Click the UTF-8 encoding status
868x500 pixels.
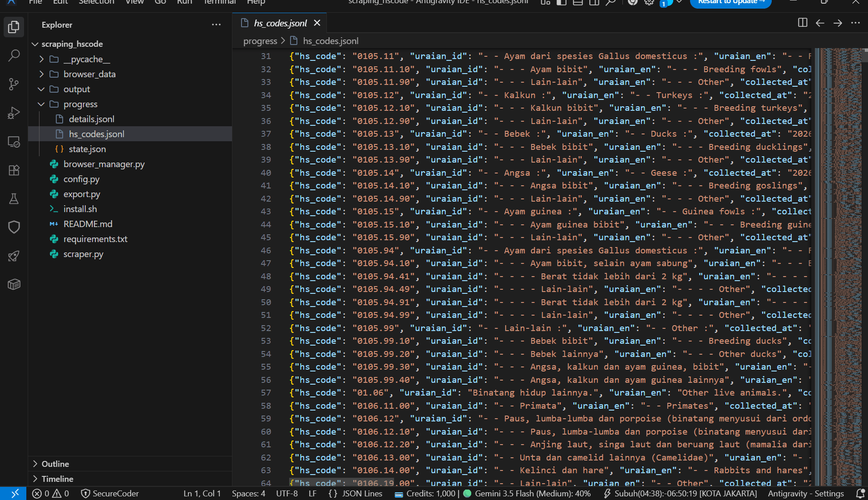(287, 493)
